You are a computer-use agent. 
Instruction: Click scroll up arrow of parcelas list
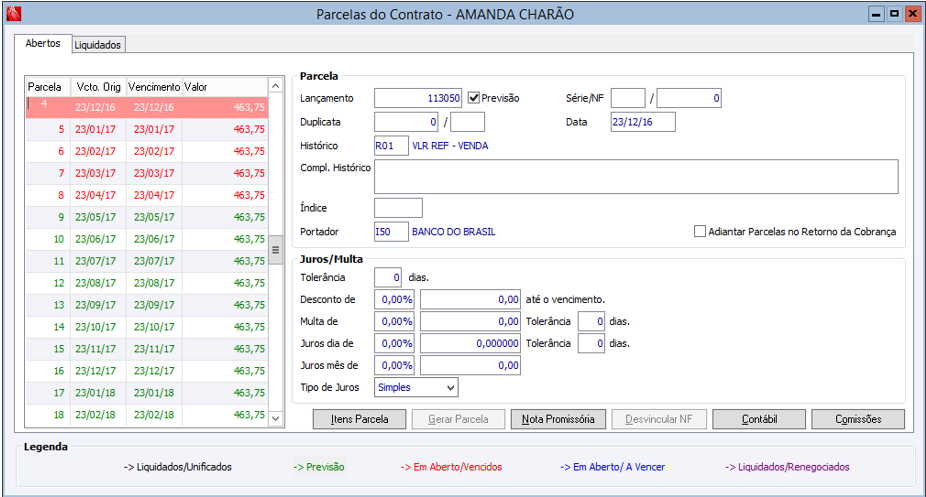point(276,86)
